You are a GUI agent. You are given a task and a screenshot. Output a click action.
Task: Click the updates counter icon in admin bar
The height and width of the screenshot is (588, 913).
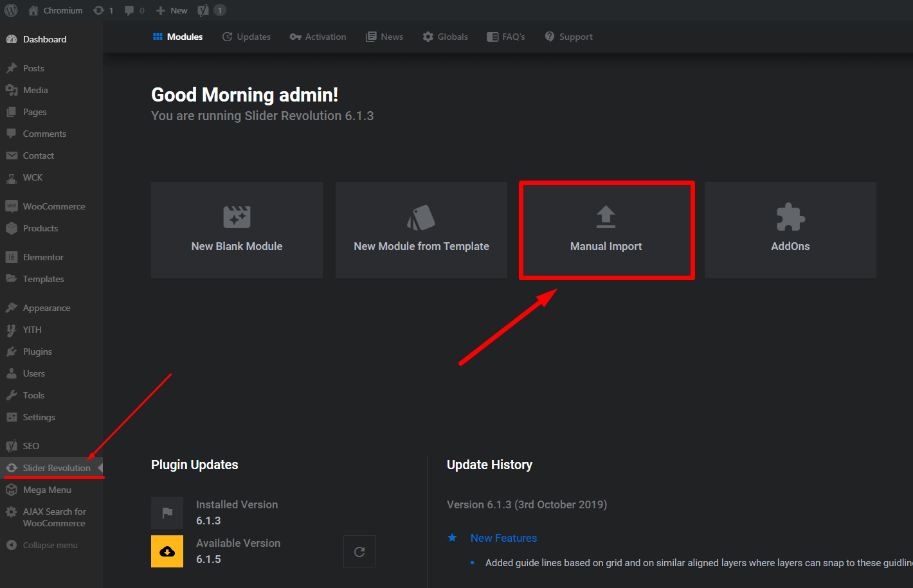click(x=104, y=10)
